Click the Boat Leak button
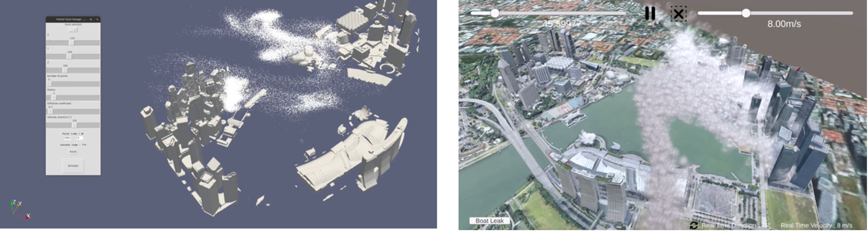Screen dimensions: 868x232 489,221
